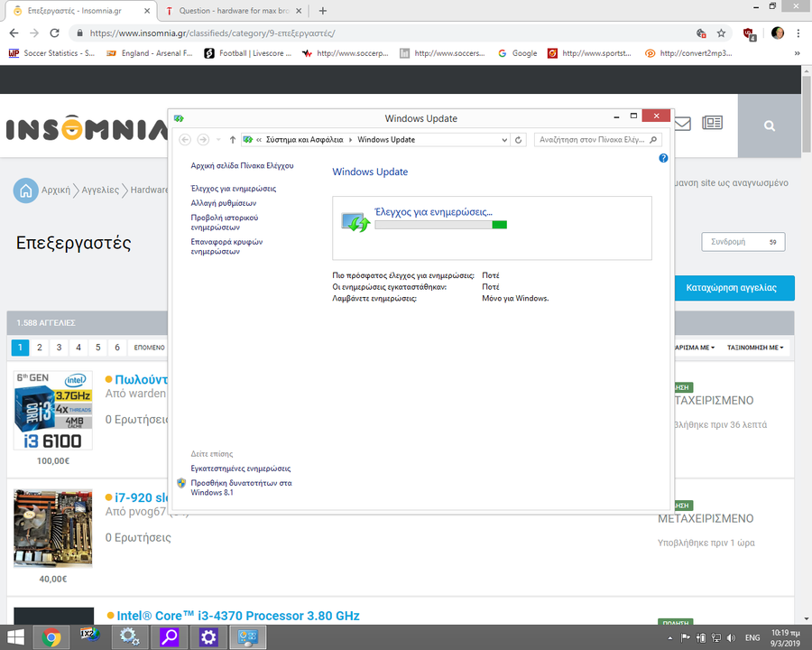The height and width of the screenshot is (650, 812).
Task: Show more bookmarks chevron
Action: coord(797,53)
